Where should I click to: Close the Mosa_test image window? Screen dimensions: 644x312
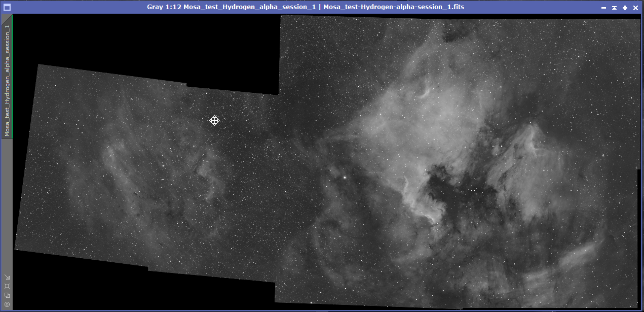tap(635, 8)
